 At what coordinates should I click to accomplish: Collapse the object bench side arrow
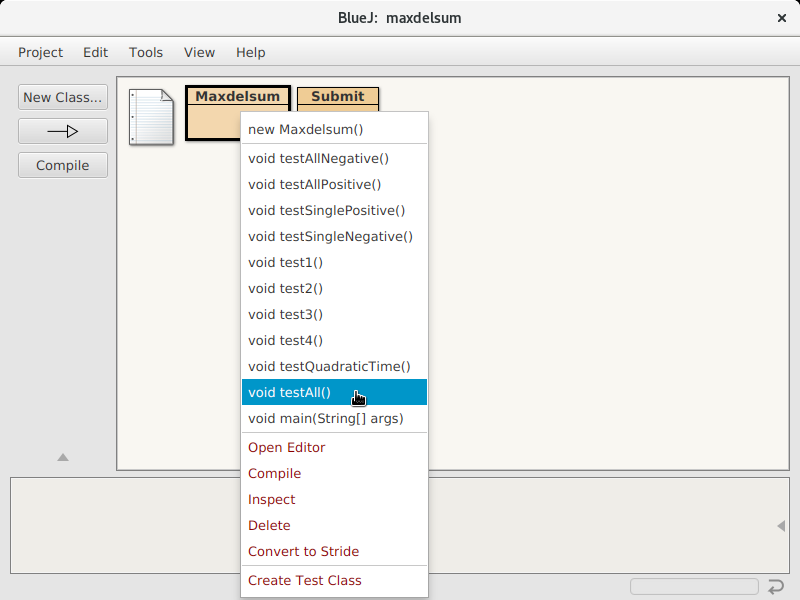[x=781, y=526]
